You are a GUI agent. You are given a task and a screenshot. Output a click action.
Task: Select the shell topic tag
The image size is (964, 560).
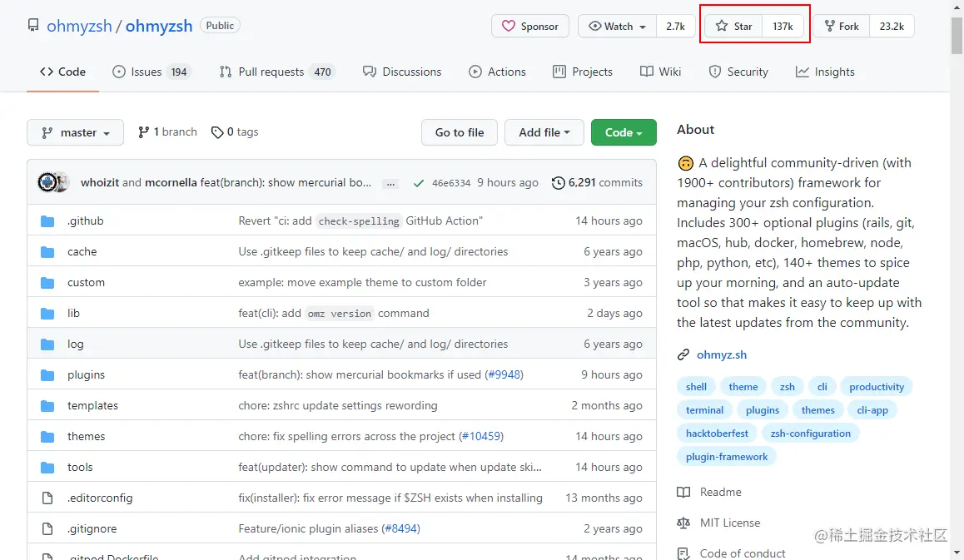(696, 387)
